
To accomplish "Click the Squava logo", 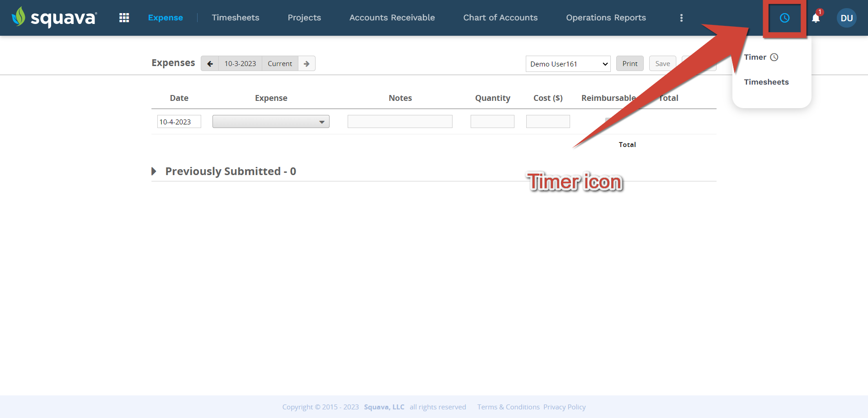I will 54,18.
